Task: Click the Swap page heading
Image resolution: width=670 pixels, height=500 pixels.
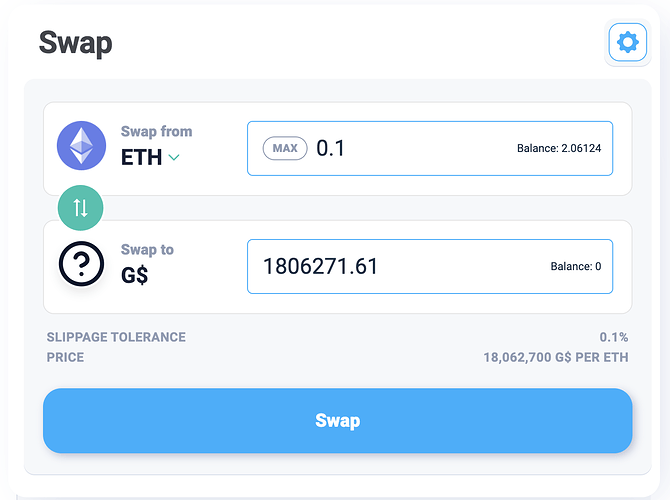Action: click(x=76, y=43)
